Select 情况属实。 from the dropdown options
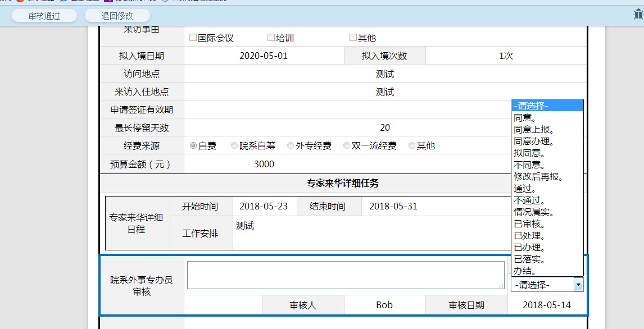 click(x=534, y=212)
